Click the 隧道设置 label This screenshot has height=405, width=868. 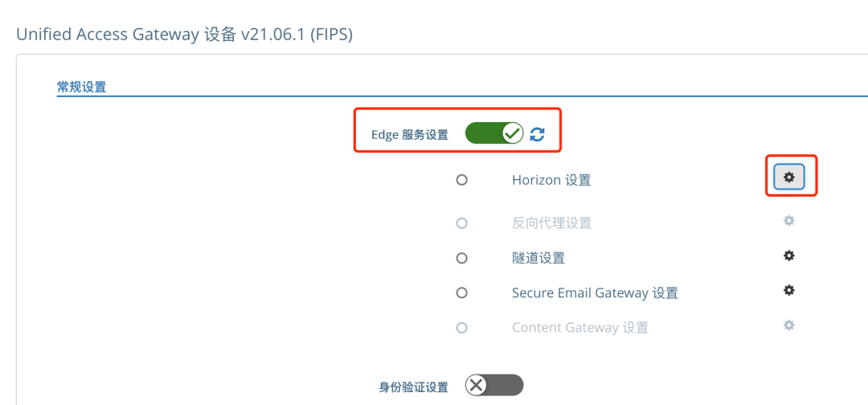tap(538, 258)
